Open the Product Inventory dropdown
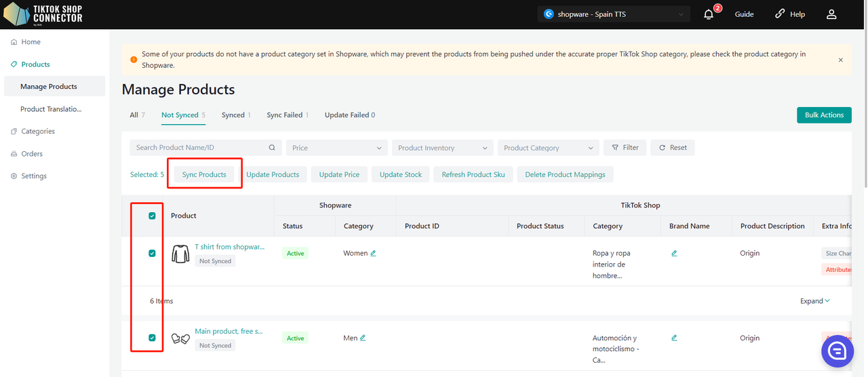The height and width of the screenshot is (377, 868). click(442, 148)
